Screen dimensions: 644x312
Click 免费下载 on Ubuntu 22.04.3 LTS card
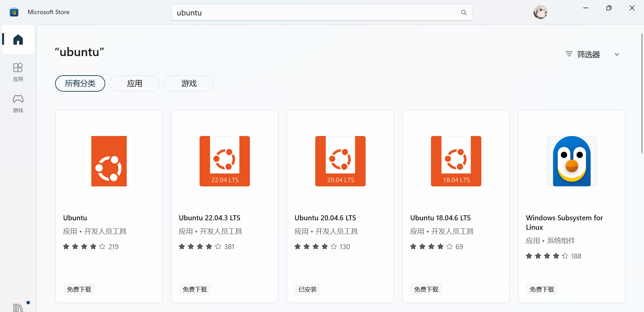195,289
